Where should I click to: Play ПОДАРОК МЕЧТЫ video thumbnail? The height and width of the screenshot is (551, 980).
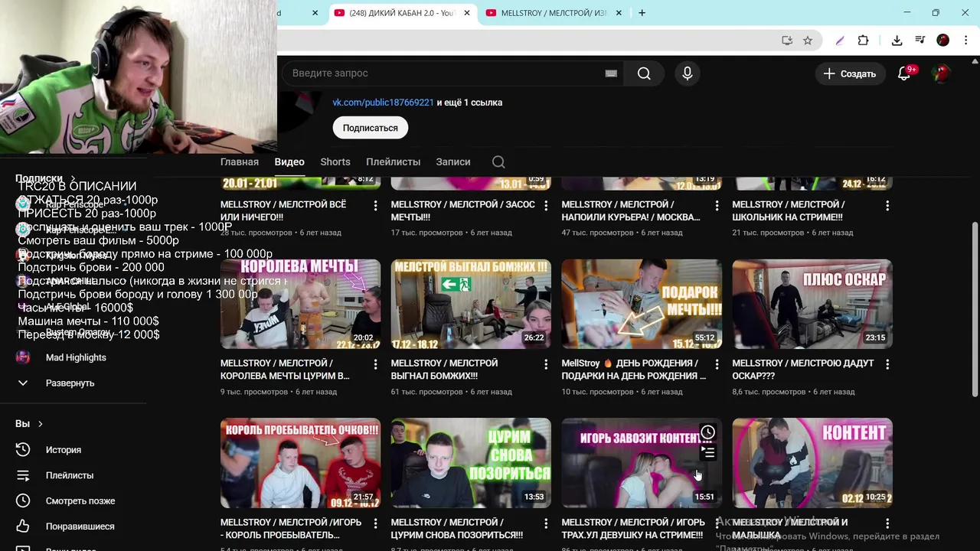coord(642,304)
